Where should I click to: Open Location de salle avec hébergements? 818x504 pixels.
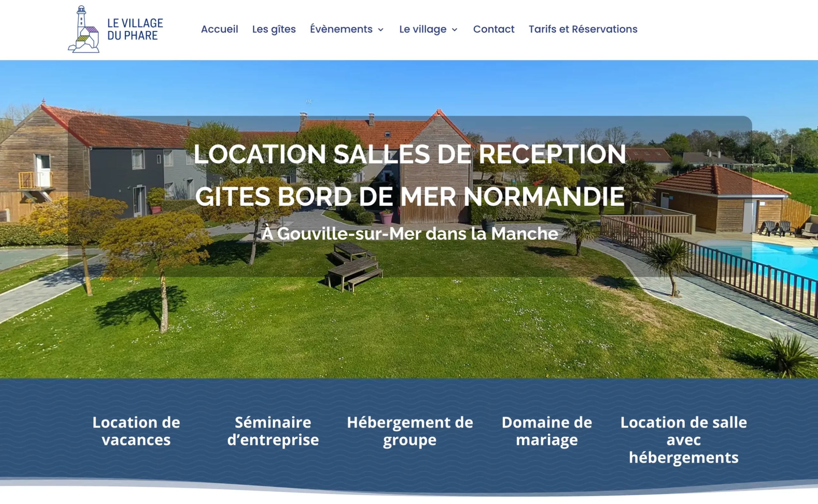click(683, 440)
